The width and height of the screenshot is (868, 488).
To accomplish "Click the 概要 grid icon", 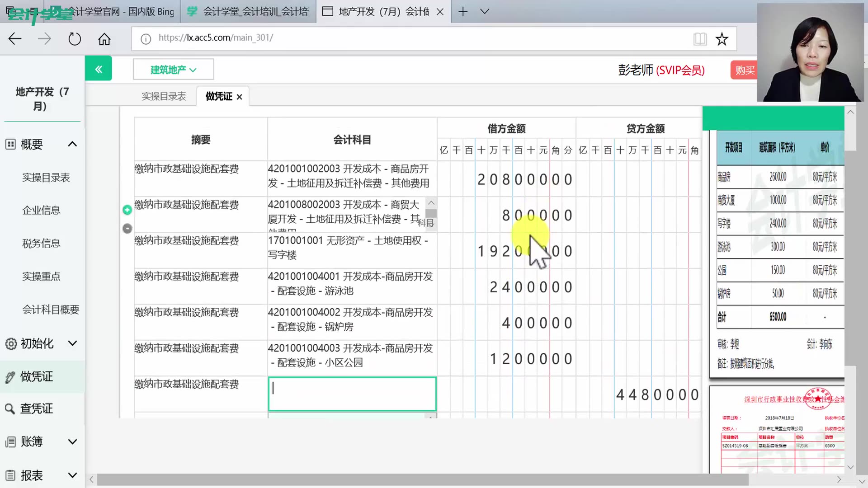I will pyautogui.click(x=10, y=144).
